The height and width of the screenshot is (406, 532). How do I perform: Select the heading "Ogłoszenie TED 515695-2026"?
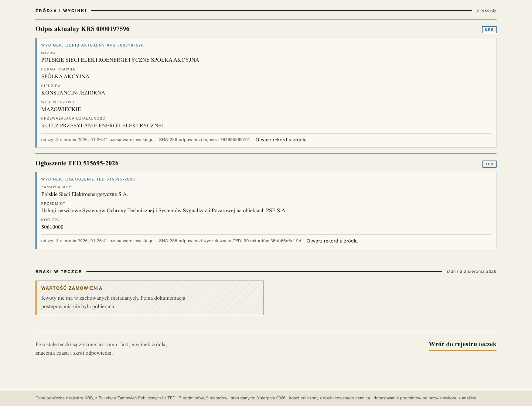(77, 163)
